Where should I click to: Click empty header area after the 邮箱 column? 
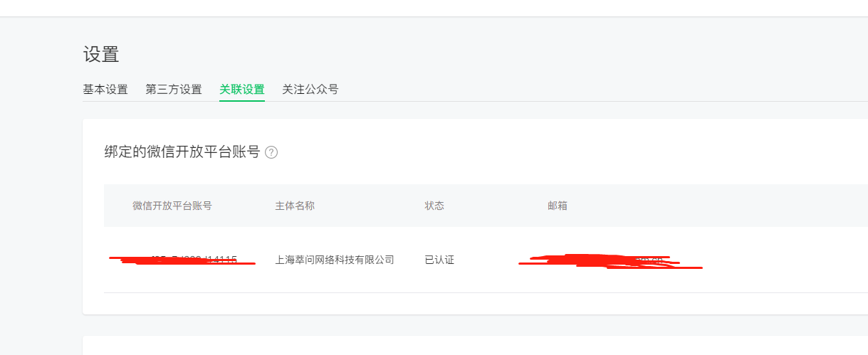pos(718,206)
